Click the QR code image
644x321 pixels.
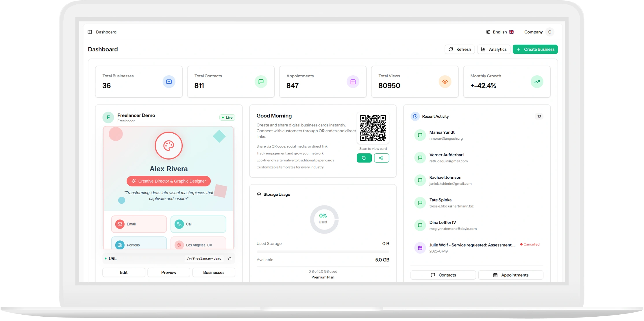(x=373, y=128)
